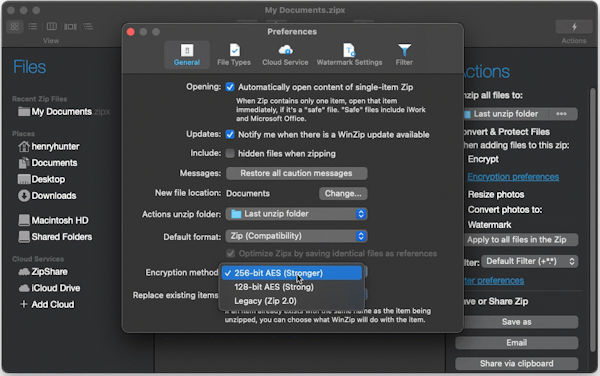Screen dimensions: 600x376
Task: Open Shared Folders in sidebar
Action: [x=55, y=237]
